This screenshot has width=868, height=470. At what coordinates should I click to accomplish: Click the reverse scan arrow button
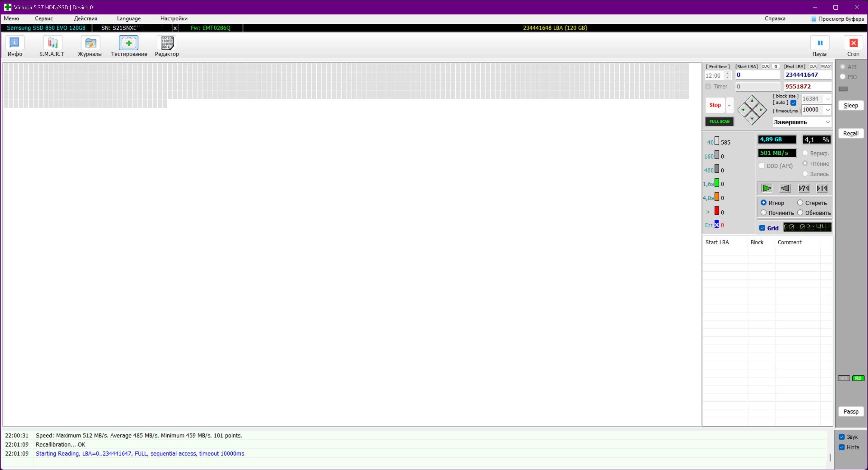(x=785, y=188)
